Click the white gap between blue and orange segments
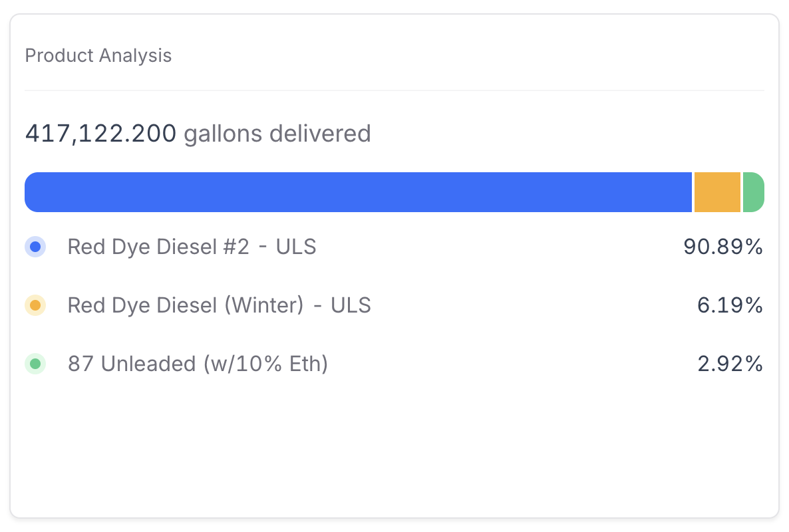 click(x=693, y=193)
